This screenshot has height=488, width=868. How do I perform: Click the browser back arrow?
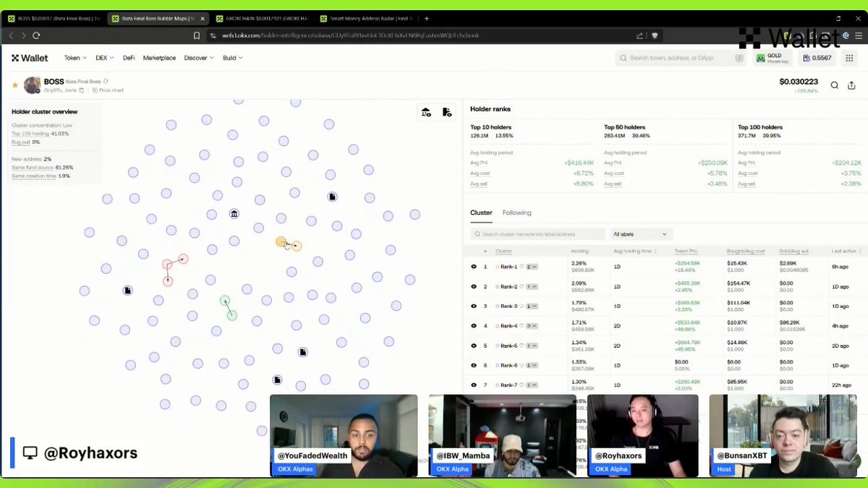pyautogui.click(x=11, y=35)
